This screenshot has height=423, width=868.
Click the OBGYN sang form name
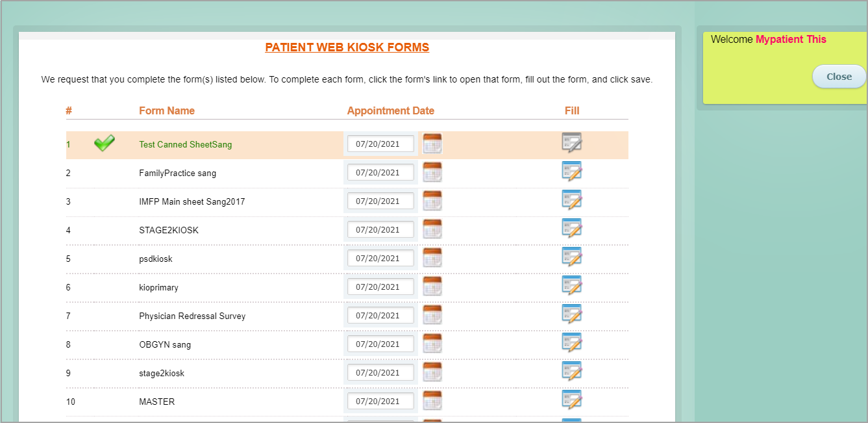click(x=165, y=344)
